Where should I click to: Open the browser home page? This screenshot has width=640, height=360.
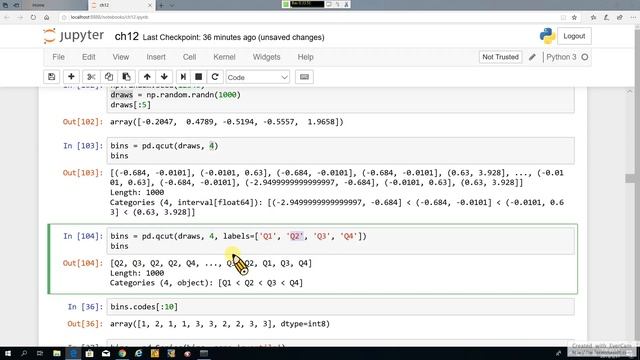47,17
